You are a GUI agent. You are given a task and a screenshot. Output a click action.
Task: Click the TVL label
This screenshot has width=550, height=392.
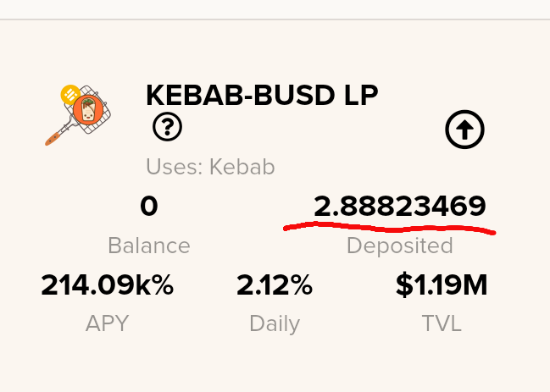pos(442,323)
